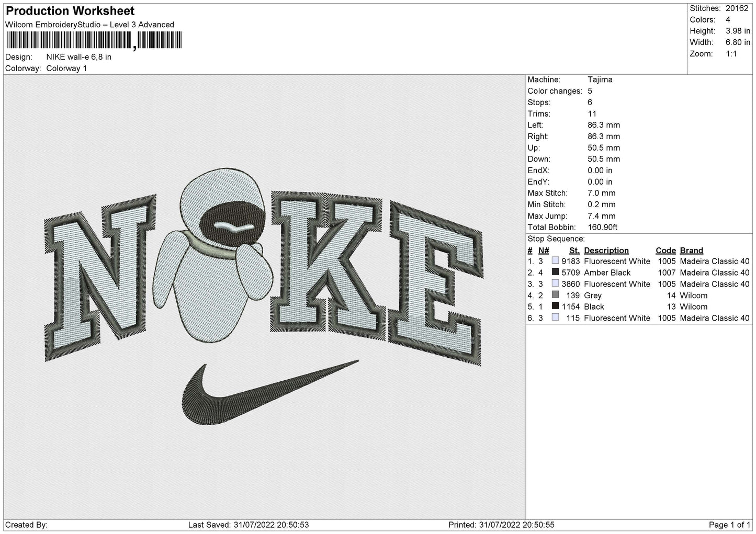Click the Fluorescent White swatch in stop 6

pos(555,318)
